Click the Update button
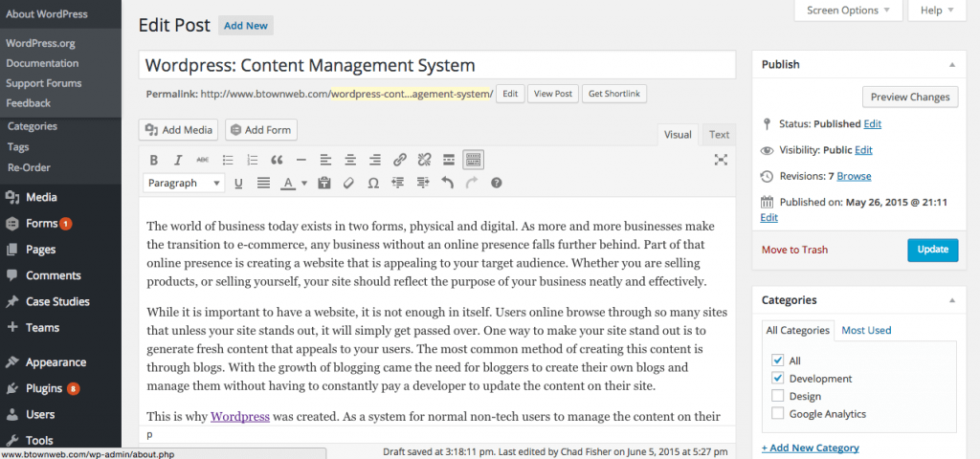The width and height of the screenshot is (980, 459). (x=932, y=250)
